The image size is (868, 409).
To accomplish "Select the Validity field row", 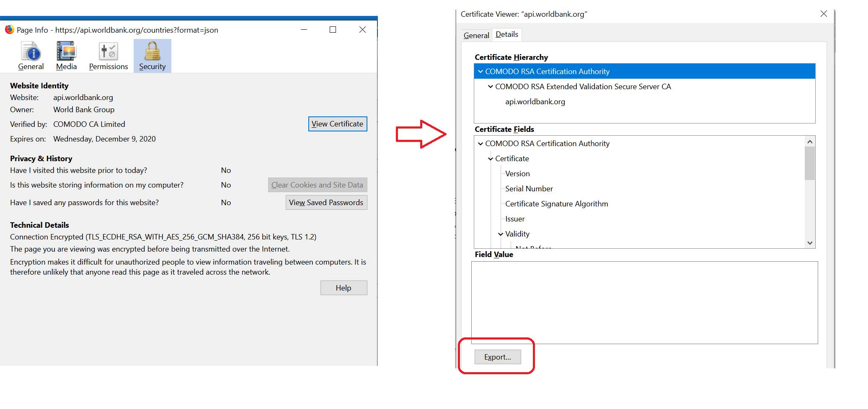I will (x=640, y=234).
